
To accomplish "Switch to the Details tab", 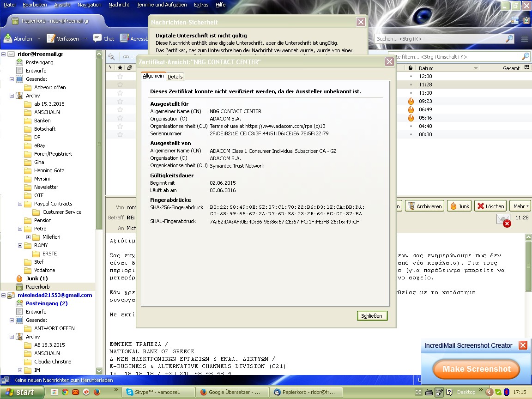I will pos(175,77).
